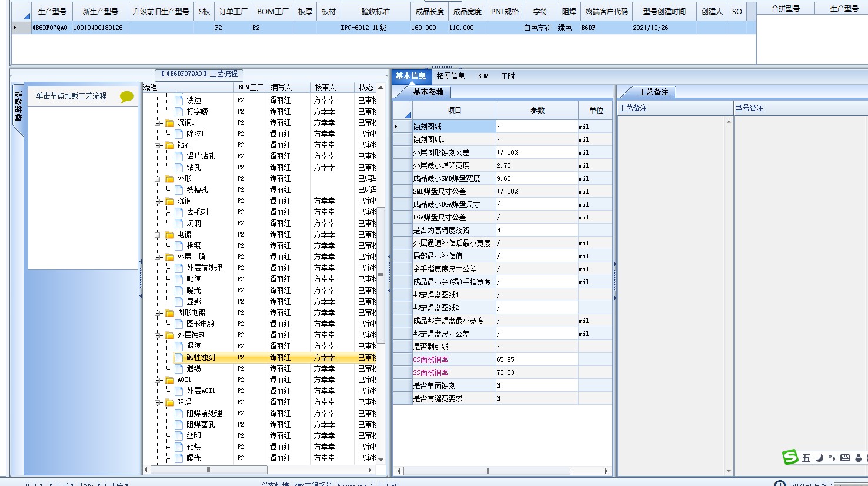The height and width of the screenshot is (486, 868).
Task: Collapse the 外层蚀刻 tree node
Action: (158, 335)
